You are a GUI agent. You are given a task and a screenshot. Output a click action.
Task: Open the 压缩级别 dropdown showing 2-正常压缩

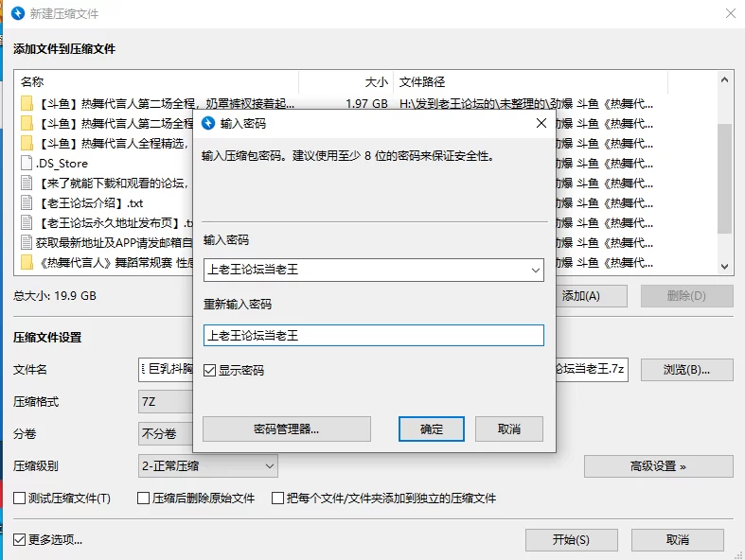point(269,465)
